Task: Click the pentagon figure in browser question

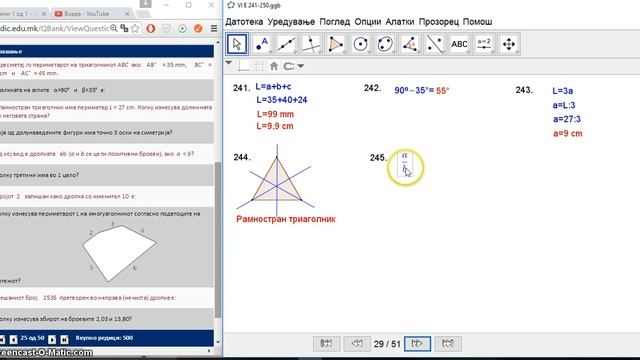Action: pos(119,253)
